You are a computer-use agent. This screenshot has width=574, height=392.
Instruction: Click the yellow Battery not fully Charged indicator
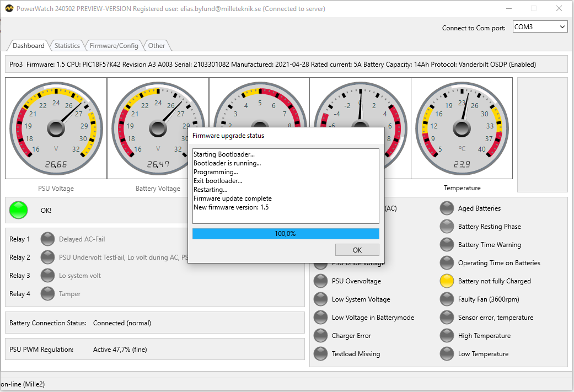pos(447,281)
